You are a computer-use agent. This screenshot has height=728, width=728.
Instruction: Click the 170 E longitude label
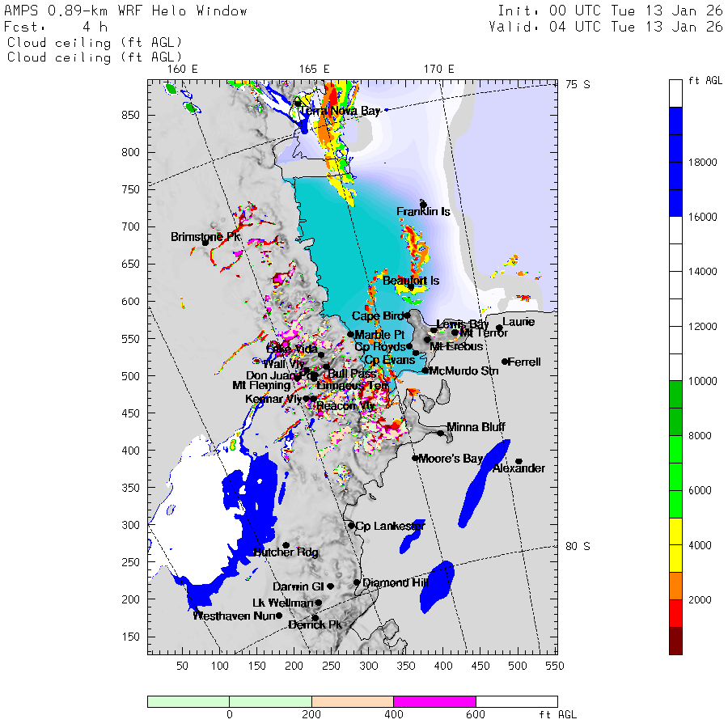pos(438,70)
